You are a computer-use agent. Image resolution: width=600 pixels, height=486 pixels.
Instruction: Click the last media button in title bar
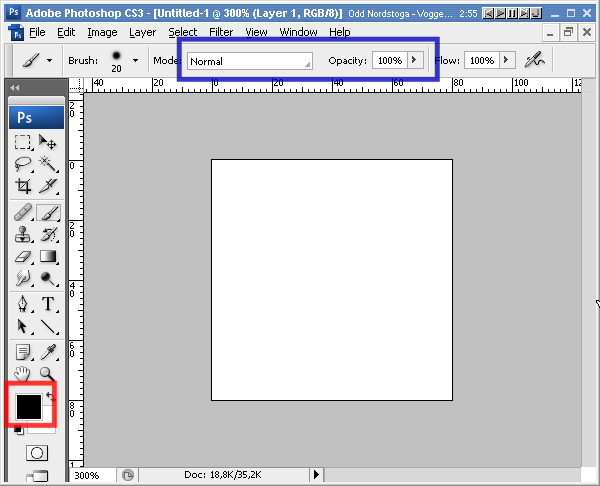pyautogui.click(x=536, y=14)
